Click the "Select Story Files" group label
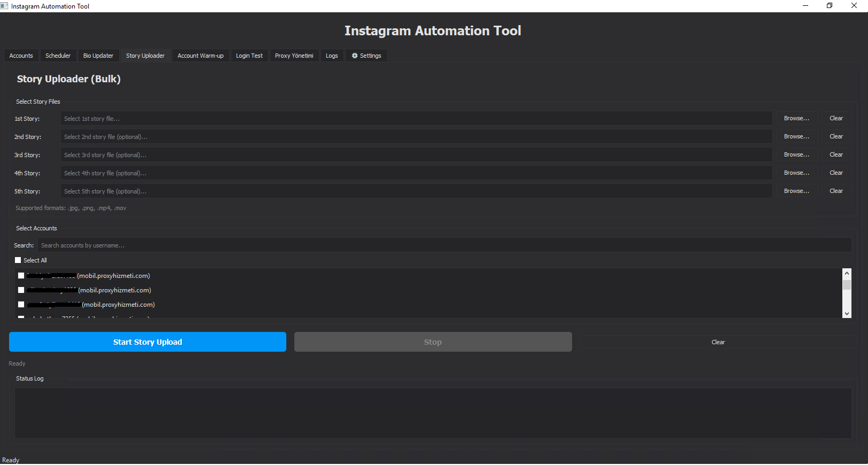The width and height of the screenshot is (868, 465). (38, 102)
